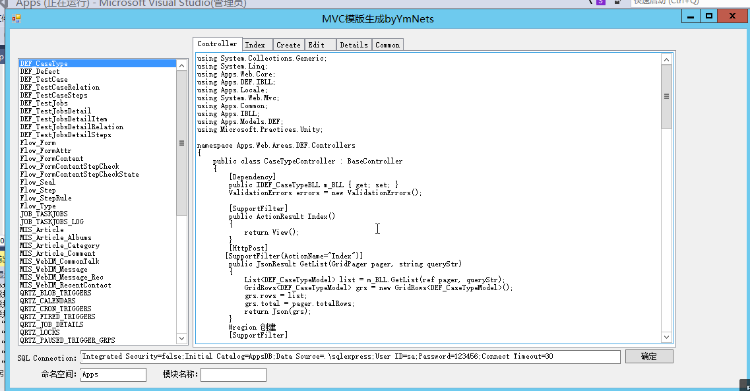
Task: Click the CaseTypeController class declaration line
Action: [308, 161]
